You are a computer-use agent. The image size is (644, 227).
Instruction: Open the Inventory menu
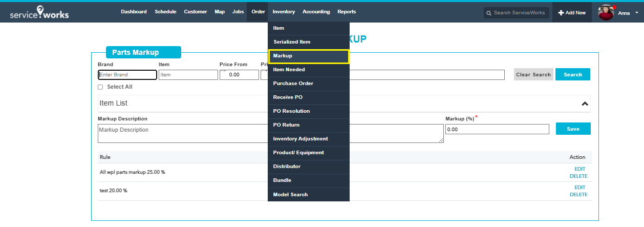pos(284,12)
